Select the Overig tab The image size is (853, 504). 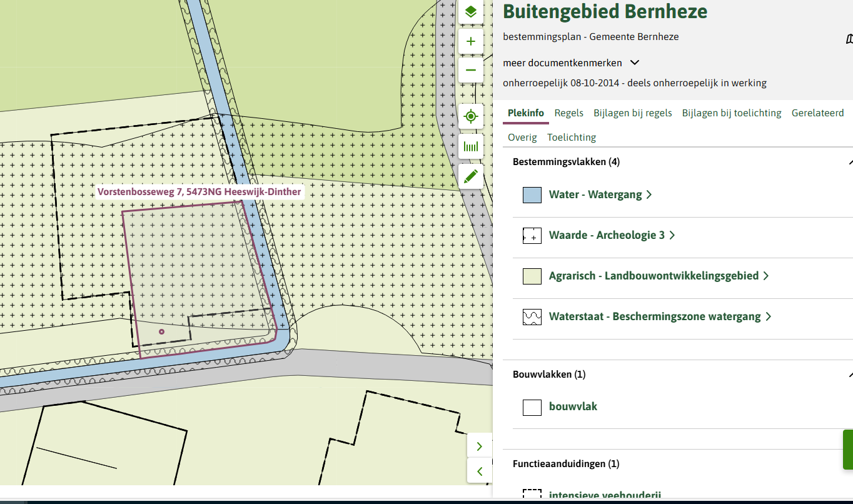[x=522, y=138]
